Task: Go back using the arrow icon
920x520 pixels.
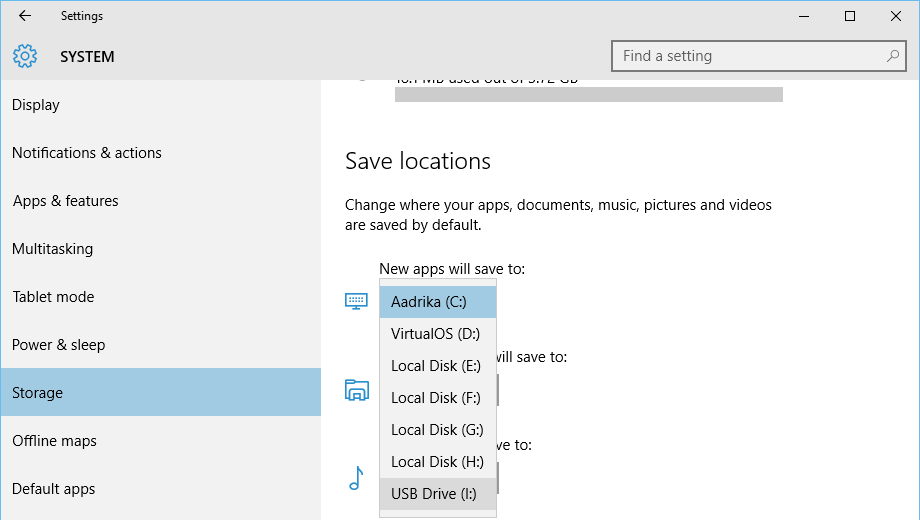Action: click(x=25, y=16)
